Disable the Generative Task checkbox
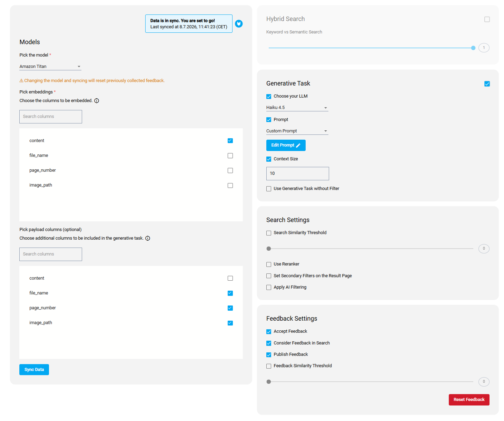504x421 pixels. click(x=487, y=84)
